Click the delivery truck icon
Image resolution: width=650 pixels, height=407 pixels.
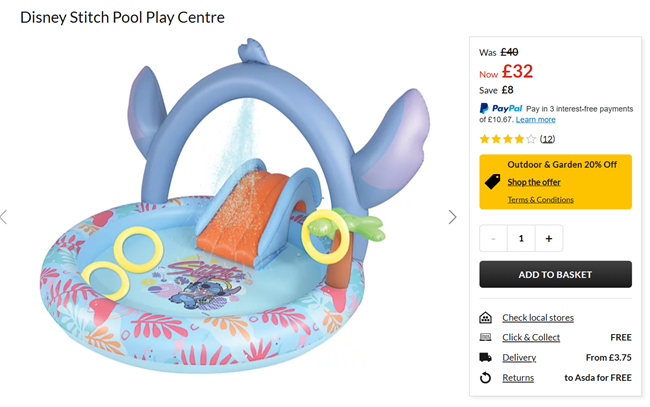click(x=486, y=357)
